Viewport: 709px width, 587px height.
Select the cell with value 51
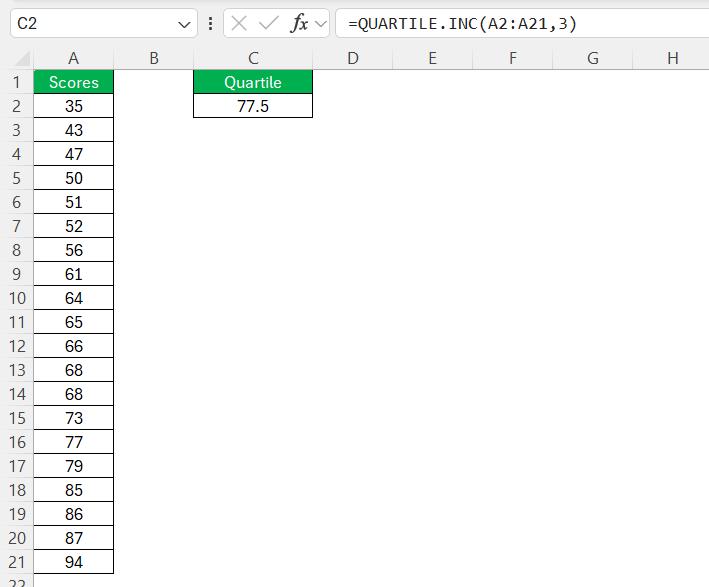coord(73,202)
